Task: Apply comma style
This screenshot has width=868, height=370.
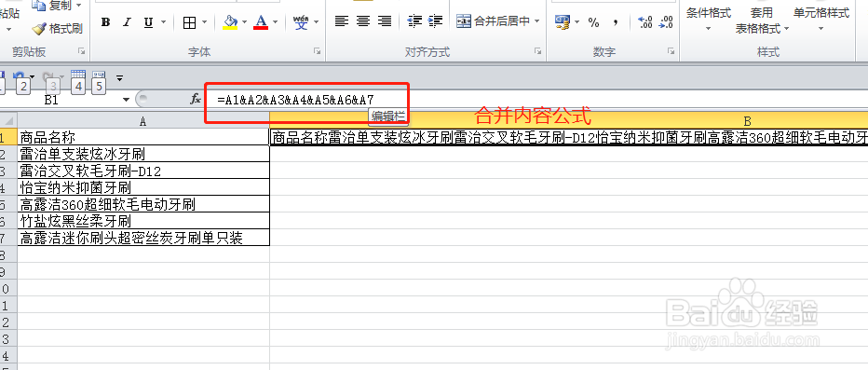Action: click(x=616, y=22)
